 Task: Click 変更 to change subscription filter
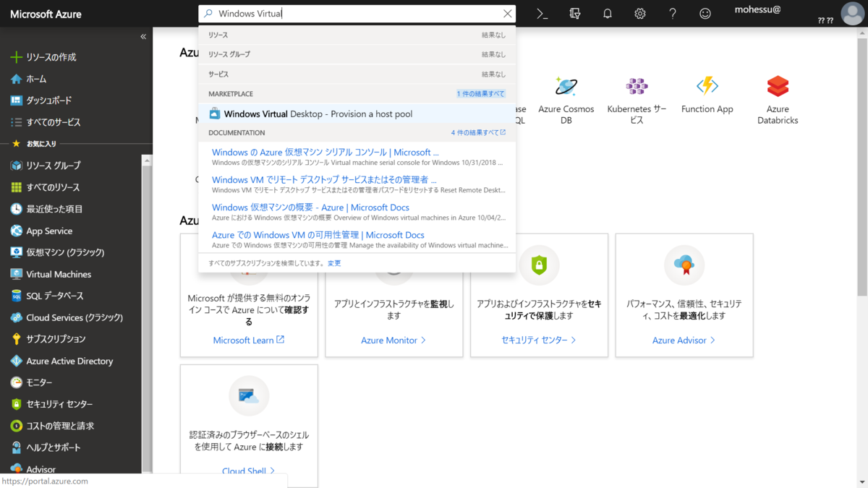[x=334, y=263]
